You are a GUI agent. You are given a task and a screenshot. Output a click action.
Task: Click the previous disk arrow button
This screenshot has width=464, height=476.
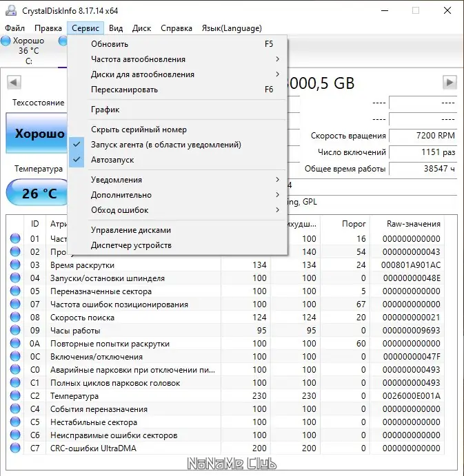pos(13,83)
